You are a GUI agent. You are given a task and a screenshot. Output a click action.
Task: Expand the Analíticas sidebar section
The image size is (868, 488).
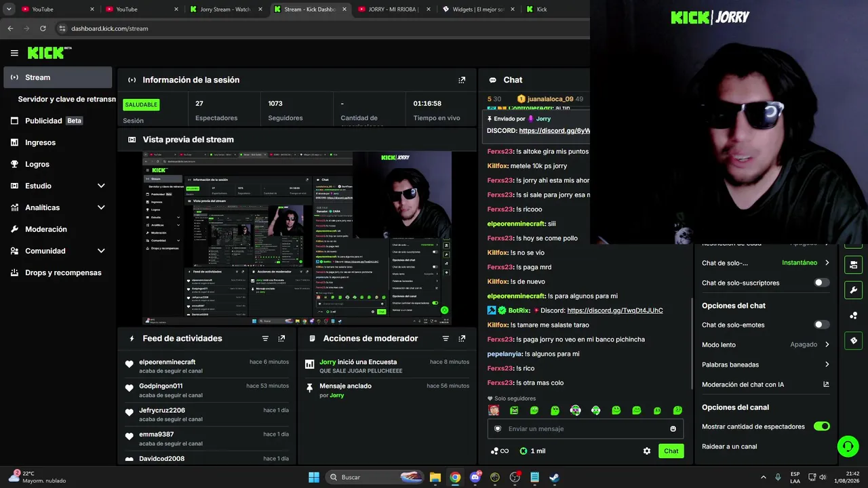point(101,207)
